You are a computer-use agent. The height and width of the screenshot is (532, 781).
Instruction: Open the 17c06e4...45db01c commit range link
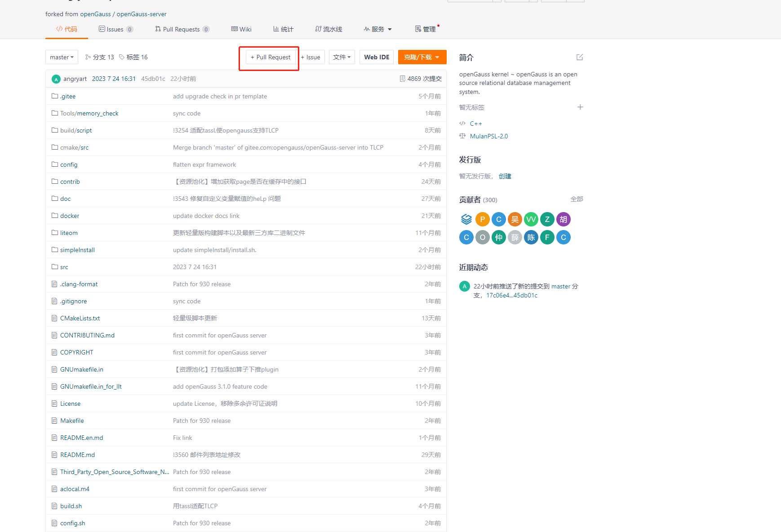coord(512,295)
